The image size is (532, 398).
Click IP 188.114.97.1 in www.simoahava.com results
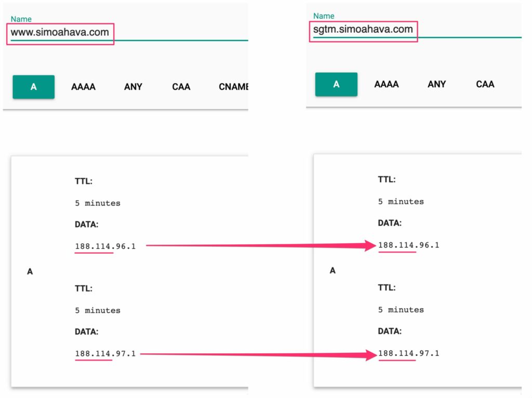(x=105, y=353)
